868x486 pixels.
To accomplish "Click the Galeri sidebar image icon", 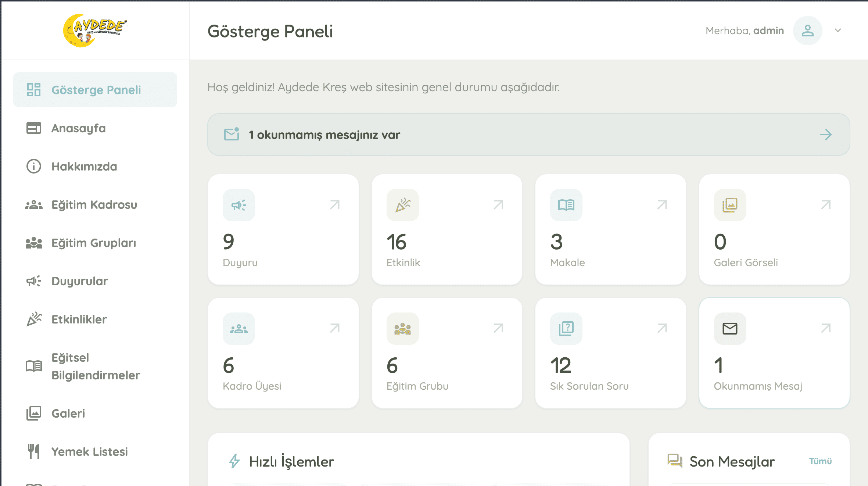I will [34, 413].
